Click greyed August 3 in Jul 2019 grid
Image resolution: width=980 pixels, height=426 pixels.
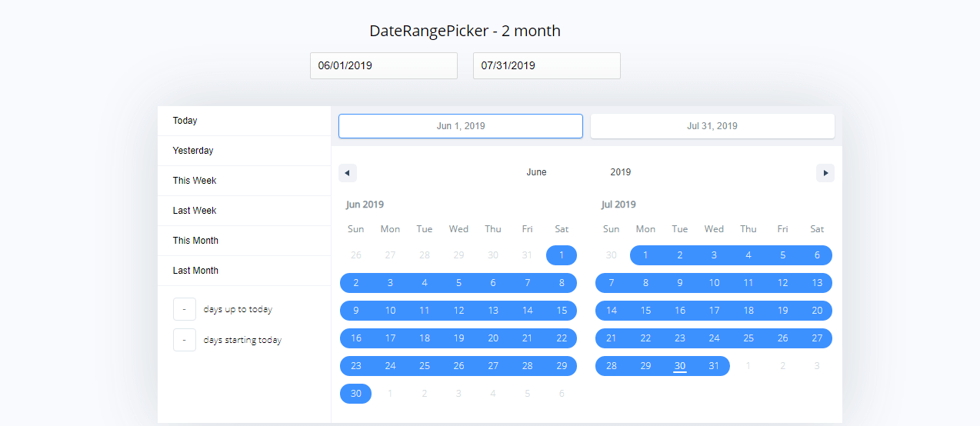coord(817,366)
